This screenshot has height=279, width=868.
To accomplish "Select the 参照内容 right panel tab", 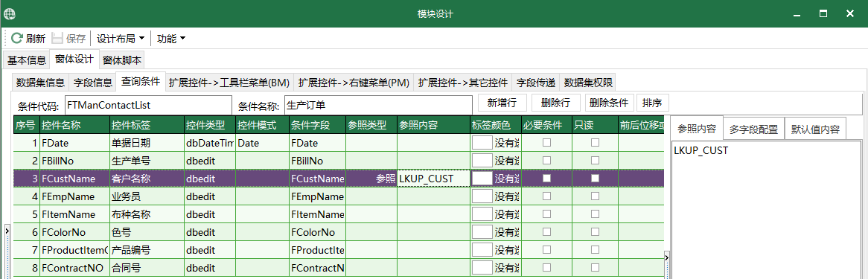I will coord(696,129).
